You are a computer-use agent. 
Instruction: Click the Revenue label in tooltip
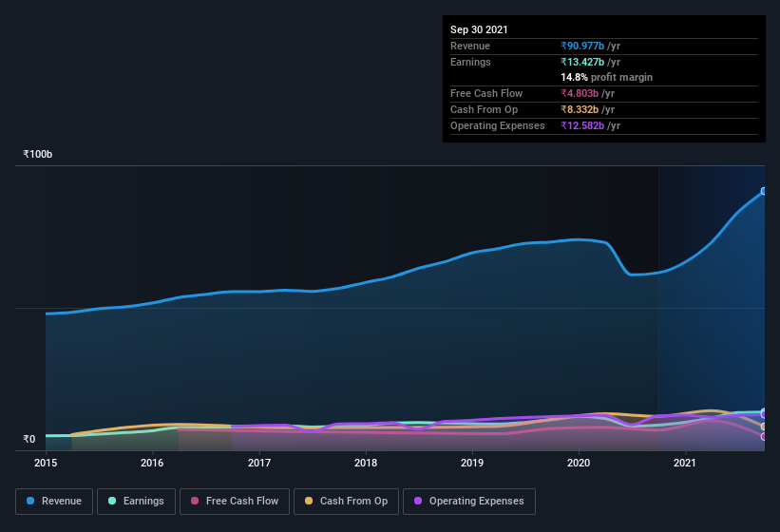(470, 46)
